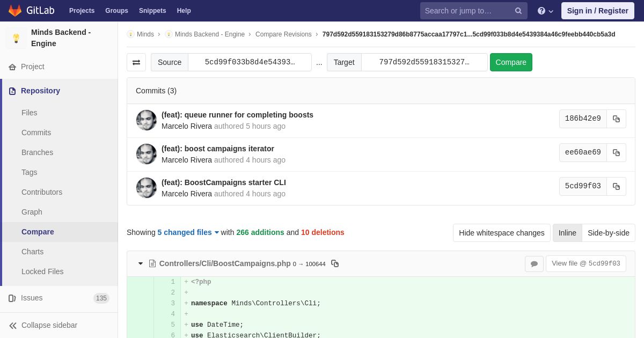Click Minds Backend - Engine sidebar title
644x338 pixels.
pyautogui.click(x=61, y=38)
